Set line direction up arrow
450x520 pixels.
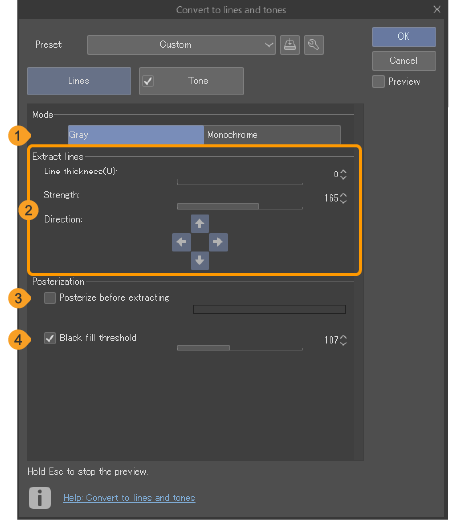click(200, 223)
